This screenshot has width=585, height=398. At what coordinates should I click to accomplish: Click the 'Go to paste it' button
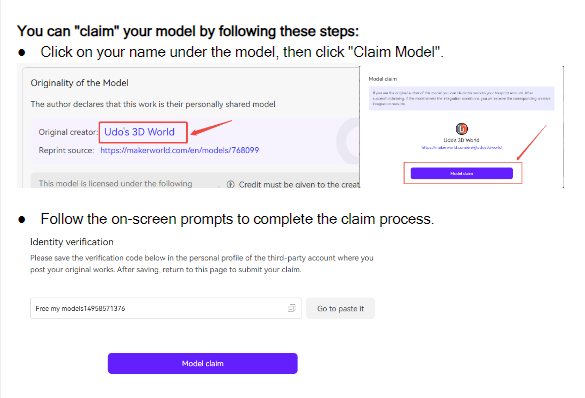340,308
